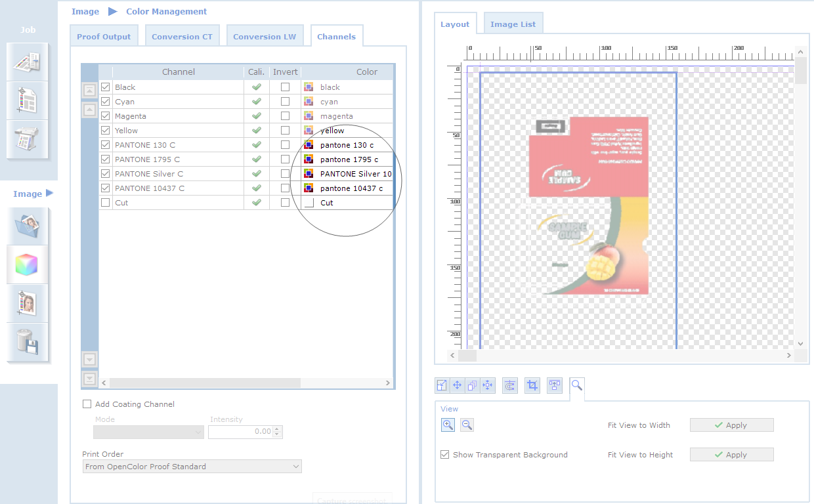Open the Image List tab
Viewport: 814px width, 504px height.
(x=513, y=24)
